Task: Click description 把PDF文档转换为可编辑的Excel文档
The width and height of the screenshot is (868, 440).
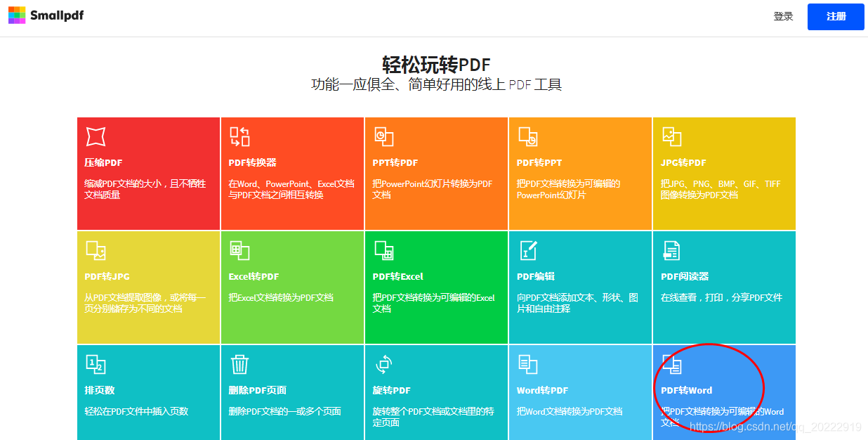Action: (x=433, y=303)
